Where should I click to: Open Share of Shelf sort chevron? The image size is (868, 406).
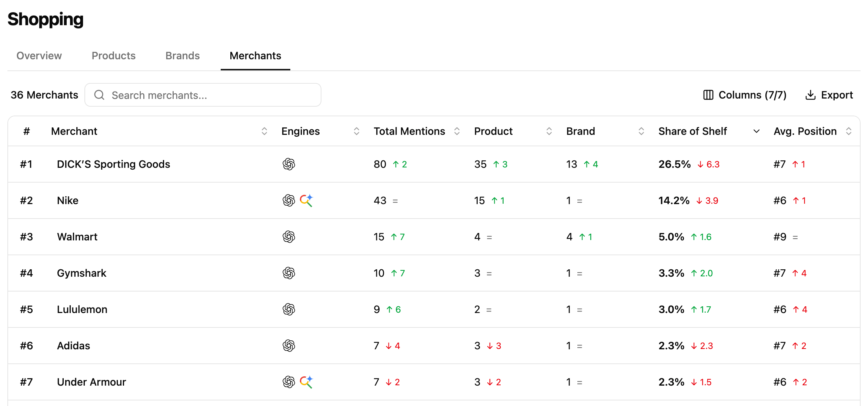[x=757, y=131]
